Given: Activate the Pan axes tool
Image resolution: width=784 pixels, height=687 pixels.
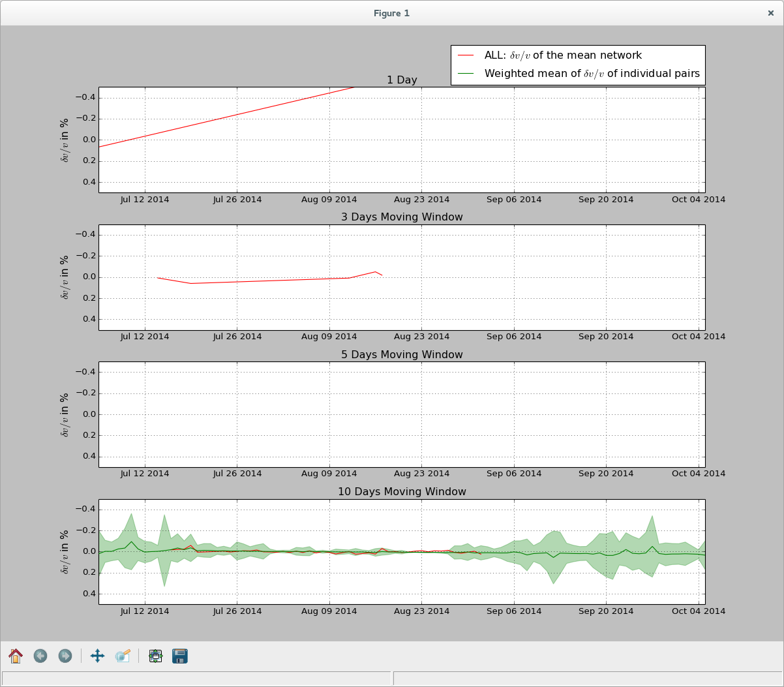Looking at the screenshot, I should coord(97,656).
